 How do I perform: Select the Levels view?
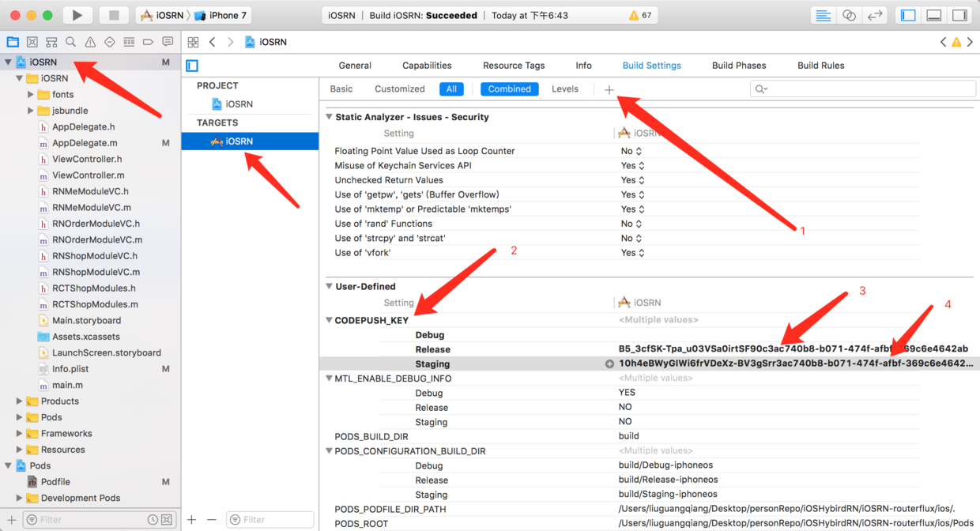[565, 89]
